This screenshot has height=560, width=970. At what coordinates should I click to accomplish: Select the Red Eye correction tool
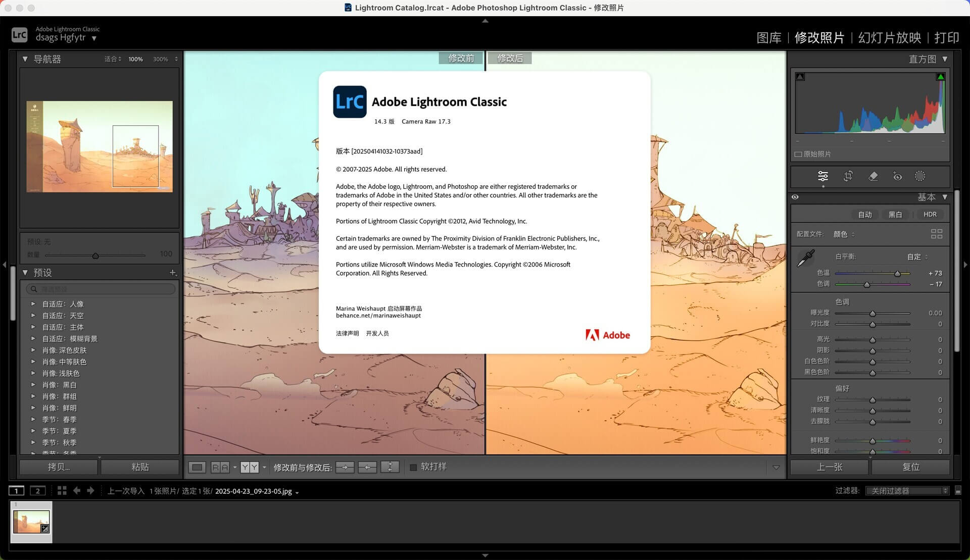(x=897, y=176)
